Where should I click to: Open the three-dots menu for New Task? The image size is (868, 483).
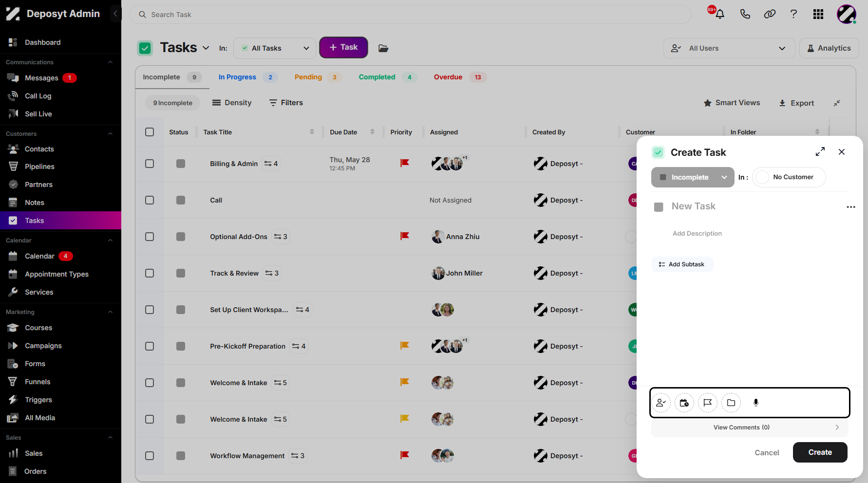[x=851, y=207]
